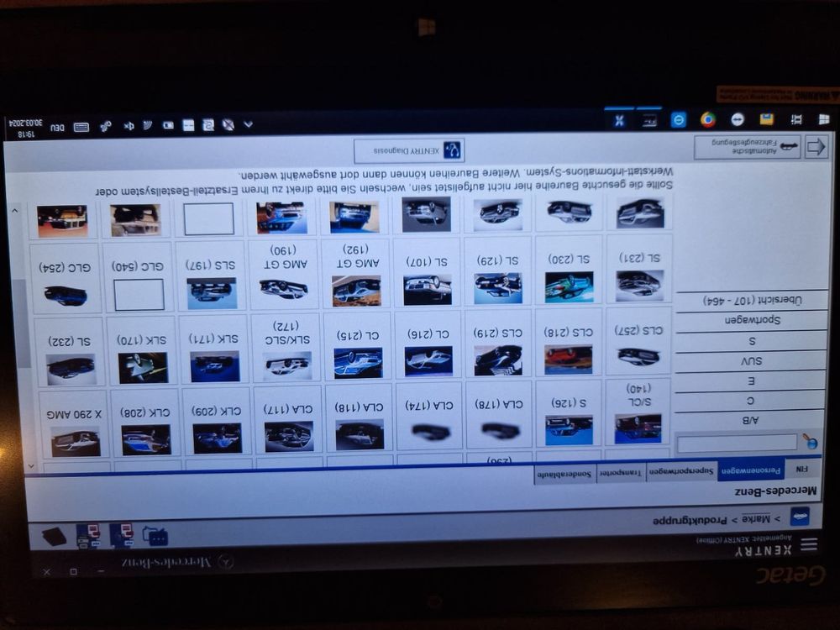Select the AMG GT (192) model tile
The height and width of the screenshot is (630, 840).
tap(355, 275)
